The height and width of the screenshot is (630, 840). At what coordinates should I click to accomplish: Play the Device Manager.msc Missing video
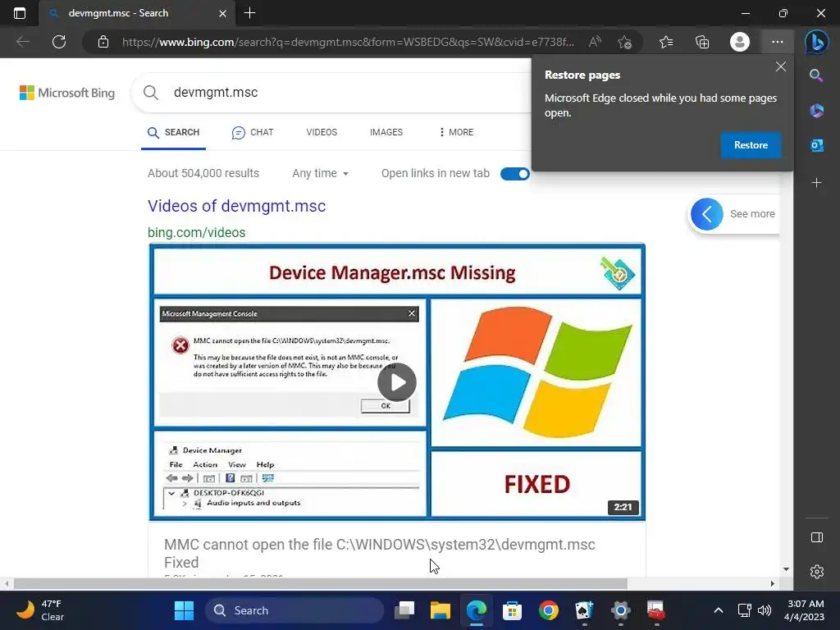pyautogui.click(x=396, y=382)
